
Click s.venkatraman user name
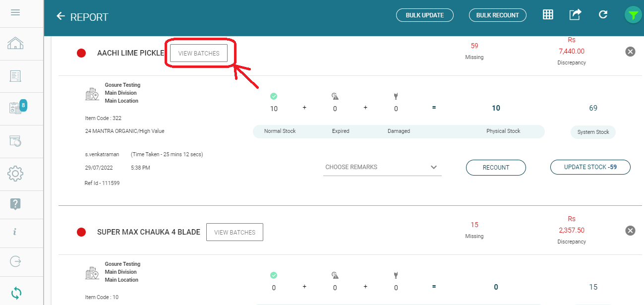(102, 154)
